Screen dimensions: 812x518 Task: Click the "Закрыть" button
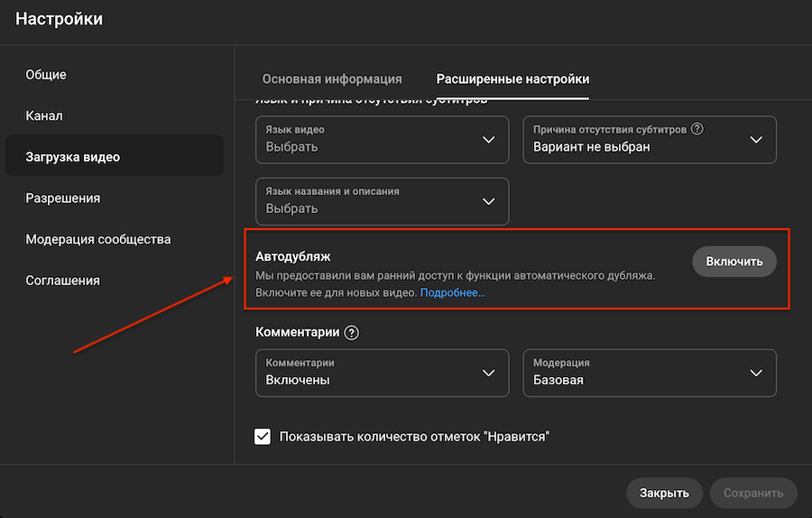(664, 493)
